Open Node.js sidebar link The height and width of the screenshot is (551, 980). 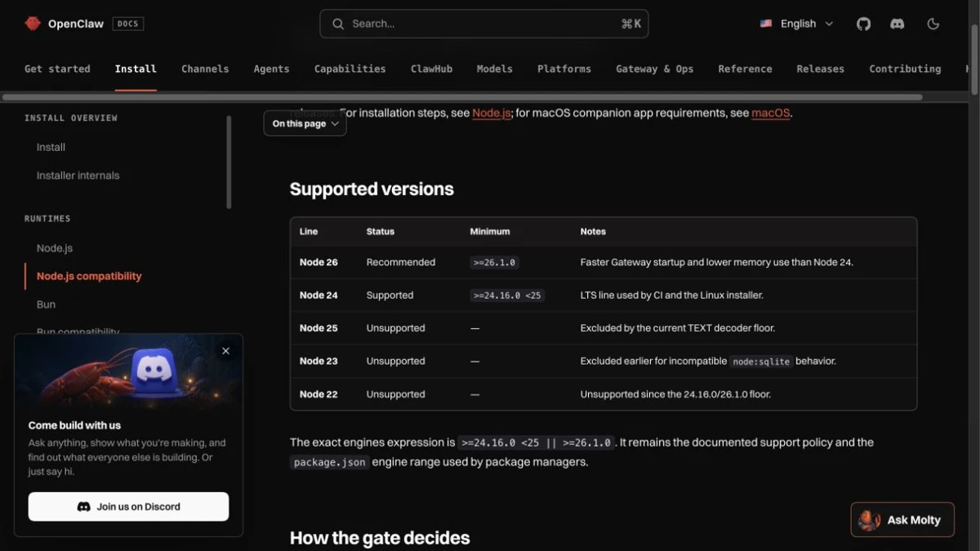click(x=55, y=248)
